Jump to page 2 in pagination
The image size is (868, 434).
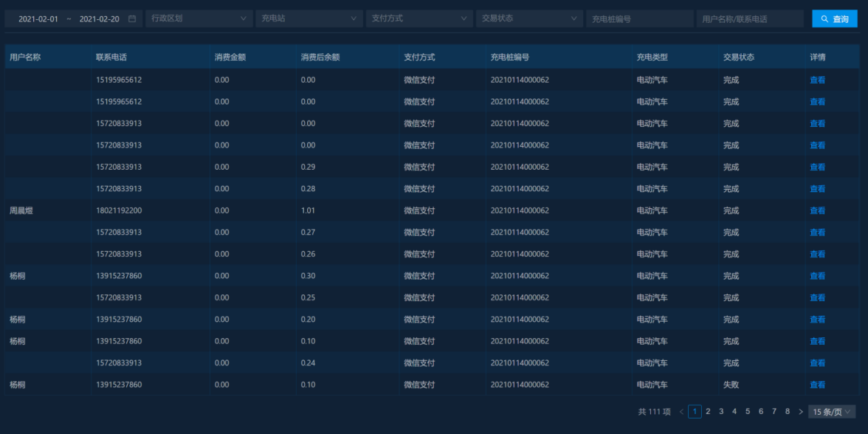coord(708,412)
